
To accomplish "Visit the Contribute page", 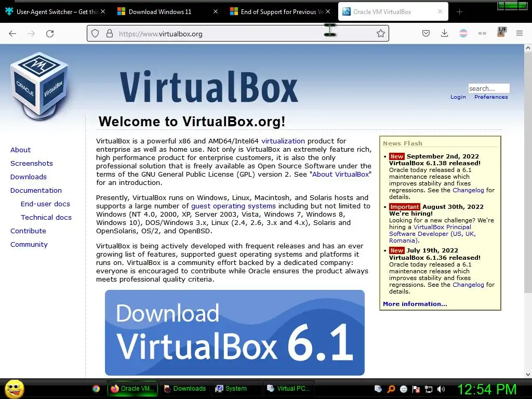I will (x=28, y=231).
